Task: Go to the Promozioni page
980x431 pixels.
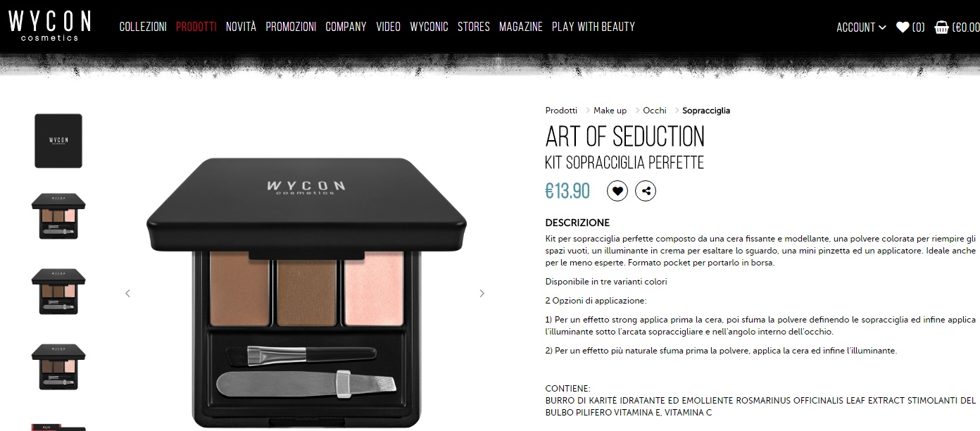Action: point(291,27)
